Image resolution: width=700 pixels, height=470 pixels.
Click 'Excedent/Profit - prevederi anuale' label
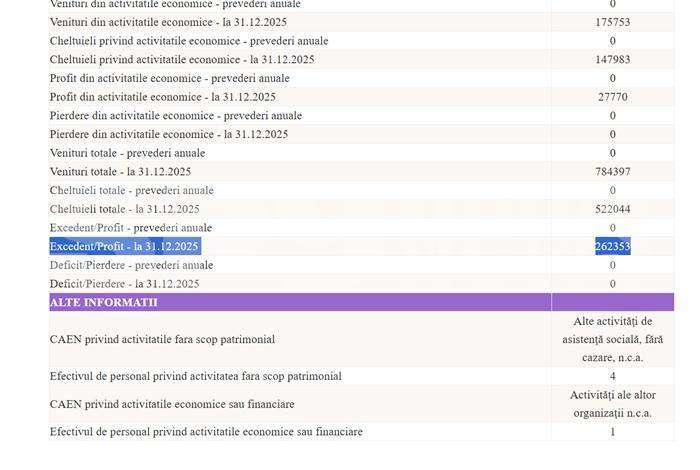click(x=131, y=229)
